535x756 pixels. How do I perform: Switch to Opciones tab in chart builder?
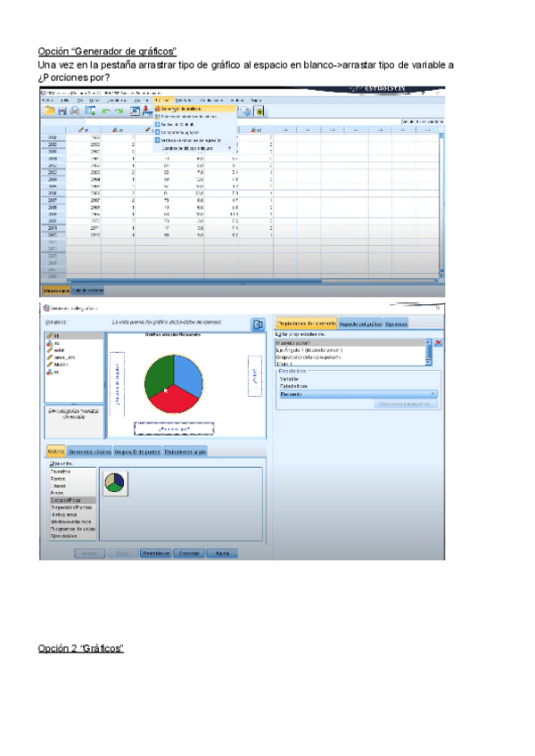pos(396,324)
